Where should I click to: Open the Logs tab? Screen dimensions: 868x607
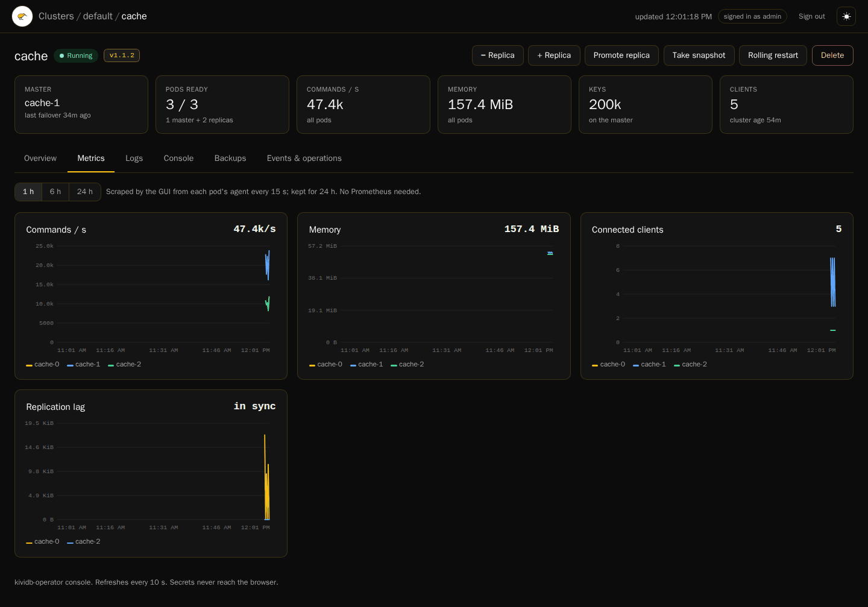(134, 159)
